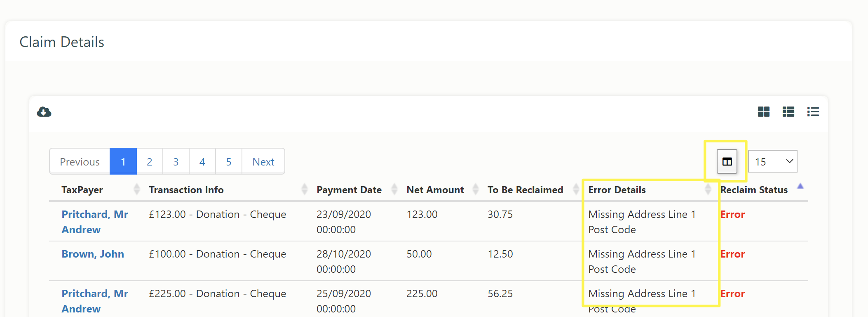Click the 23/09/2020 payment date cell
The width and height of the screenshot is (868, 317).
(344, 222)
